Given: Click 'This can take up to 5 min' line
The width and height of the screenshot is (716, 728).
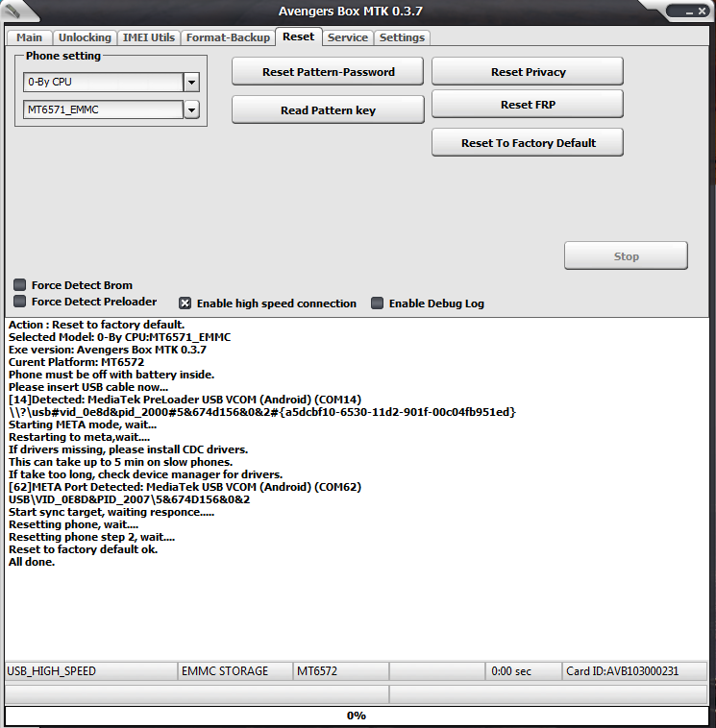Looking at the screenshot, I should pos(121,462).
